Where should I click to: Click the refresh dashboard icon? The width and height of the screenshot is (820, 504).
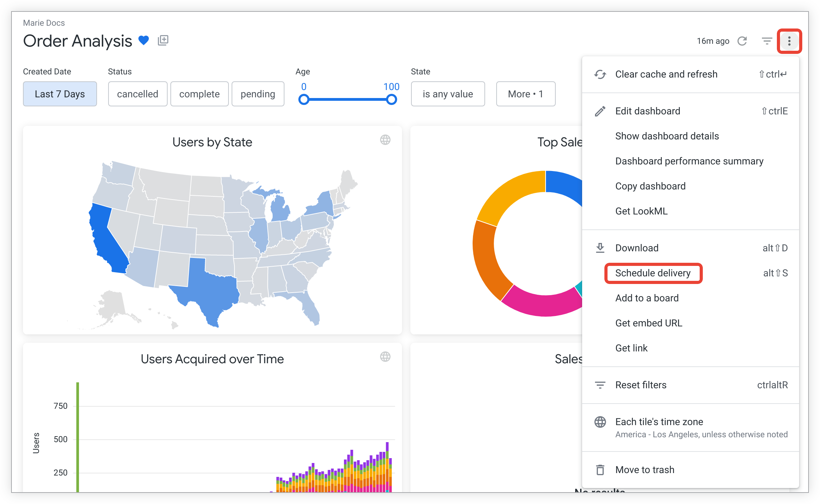point(742,41)
